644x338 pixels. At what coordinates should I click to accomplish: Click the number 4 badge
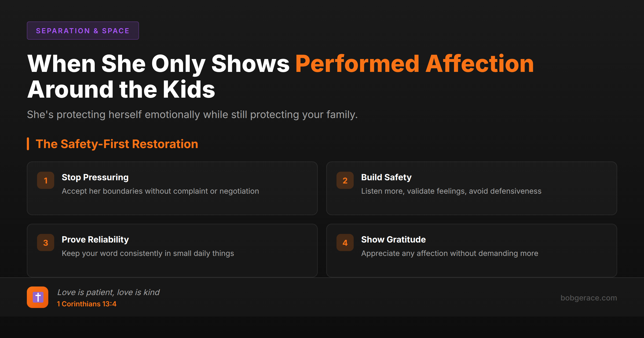345,243
